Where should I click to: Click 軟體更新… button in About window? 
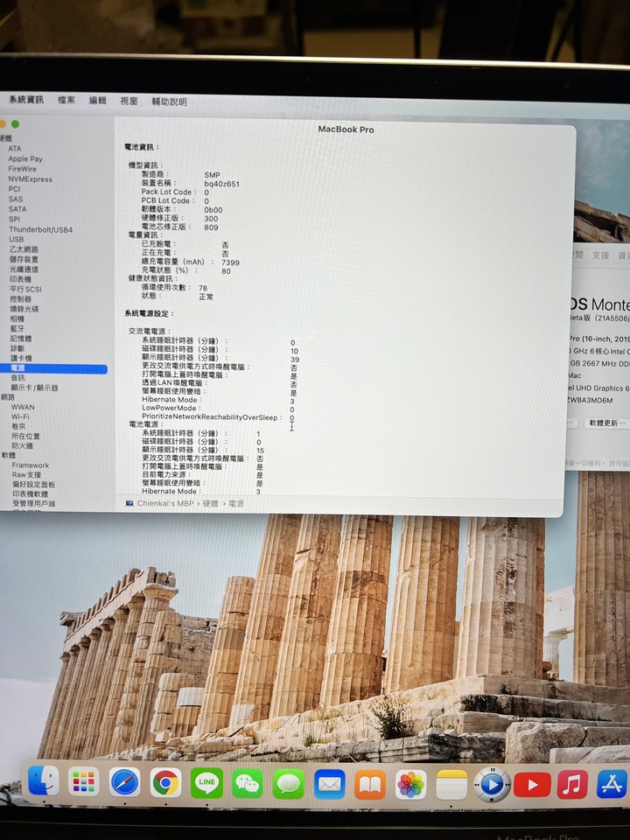click(x=607, y=423)
